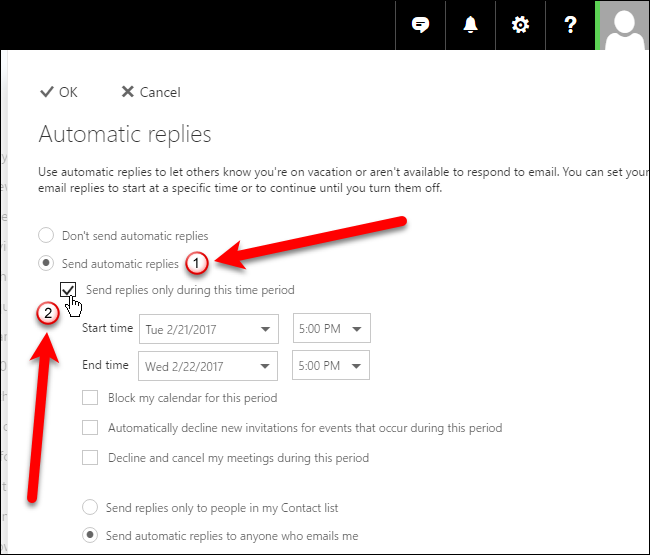Screen dimensions: 650x555
Task: Select Send automatic replies option
Action: pyautogui.click(x=46, y=264)
